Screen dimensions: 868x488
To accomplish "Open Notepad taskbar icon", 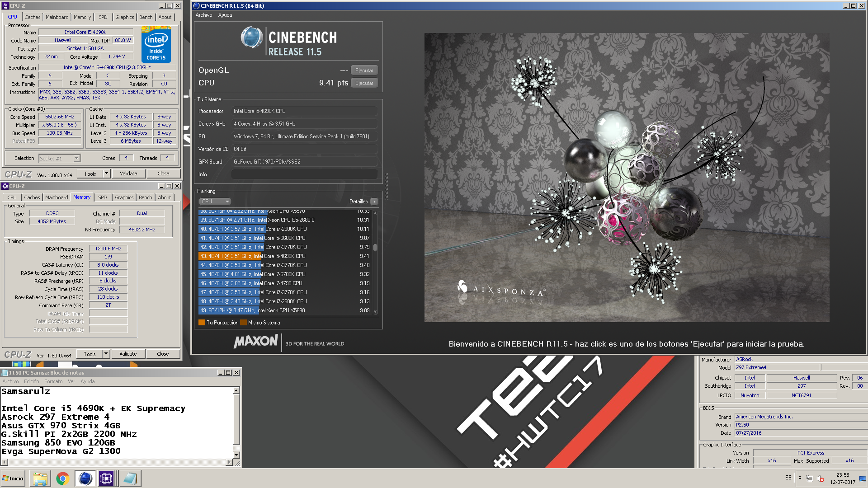I will tap(130, 479).
